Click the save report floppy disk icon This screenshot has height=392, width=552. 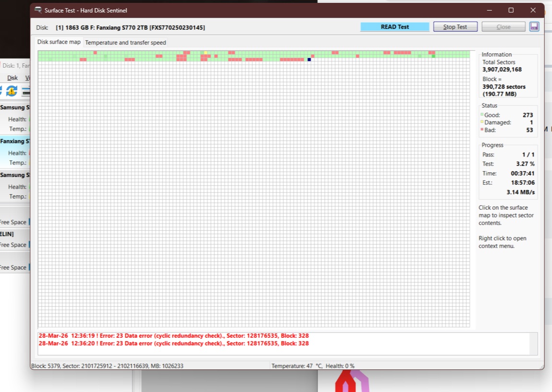tap(534, 27)
